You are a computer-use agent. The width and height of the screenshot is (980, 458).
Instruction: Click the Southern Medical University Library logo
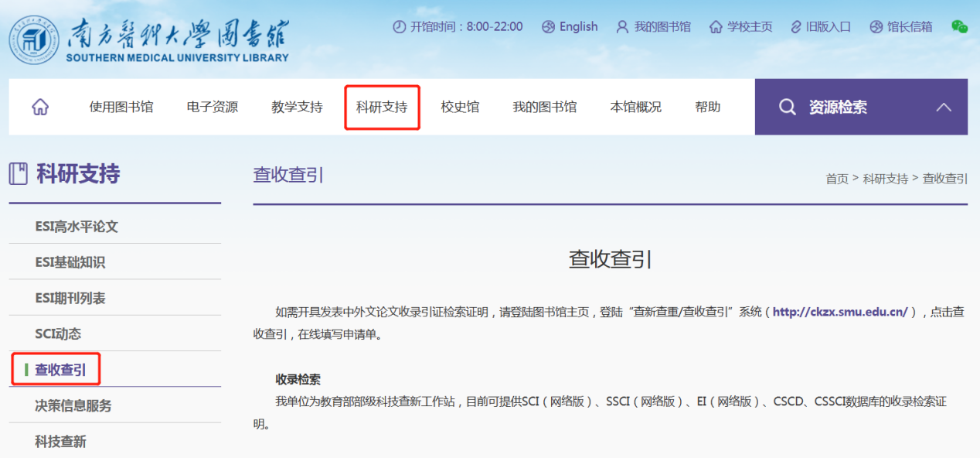149,39
